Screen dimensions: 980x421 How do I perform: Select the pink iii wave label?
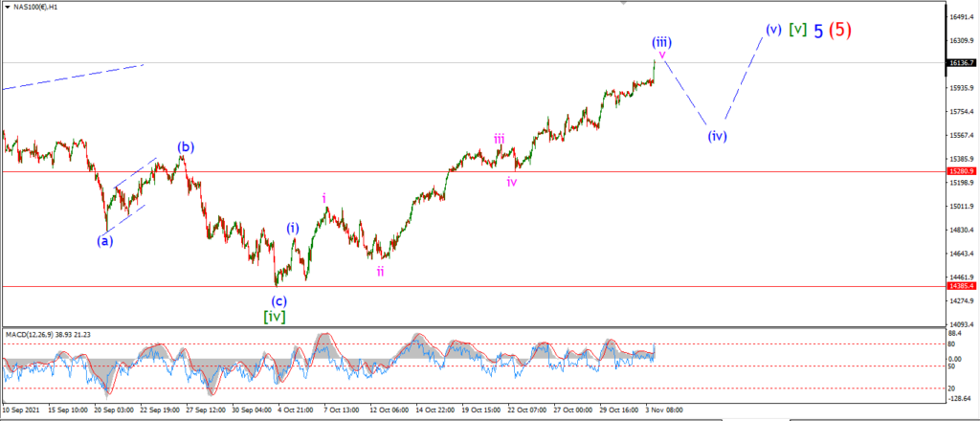(x=500, y=139)
